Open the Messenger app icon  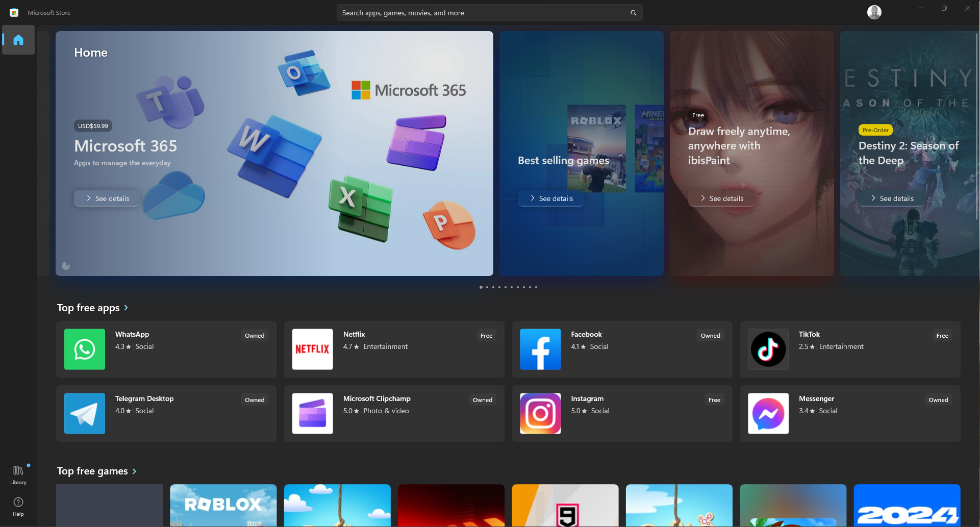tap(768, 414)
